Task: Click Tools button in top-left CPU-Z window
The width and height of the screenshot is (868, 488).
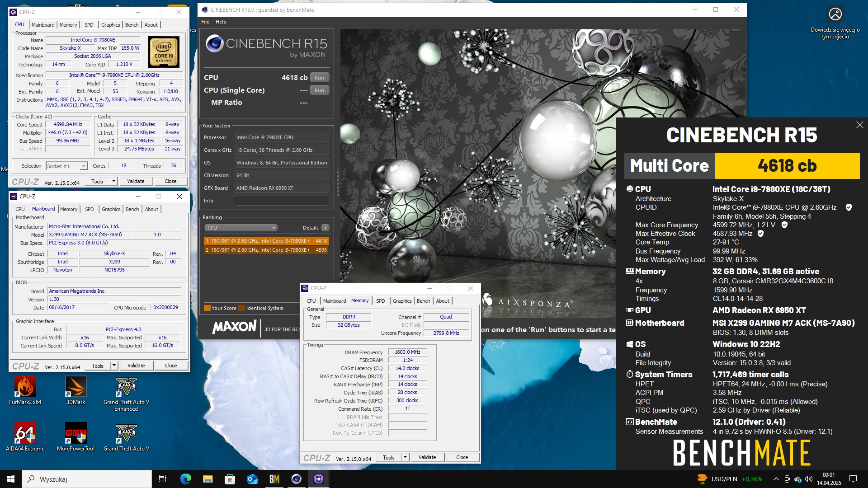Action: (x=97, y=181)
